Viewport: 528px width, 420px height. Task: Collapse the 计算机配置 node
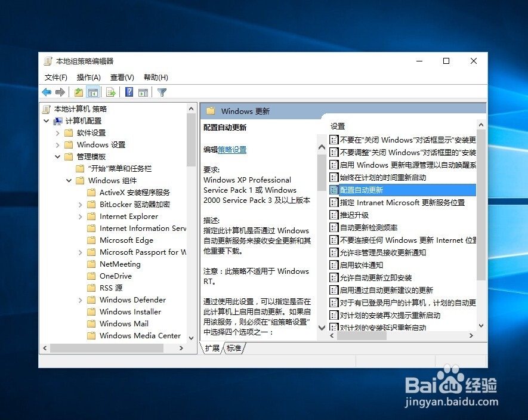47,121
